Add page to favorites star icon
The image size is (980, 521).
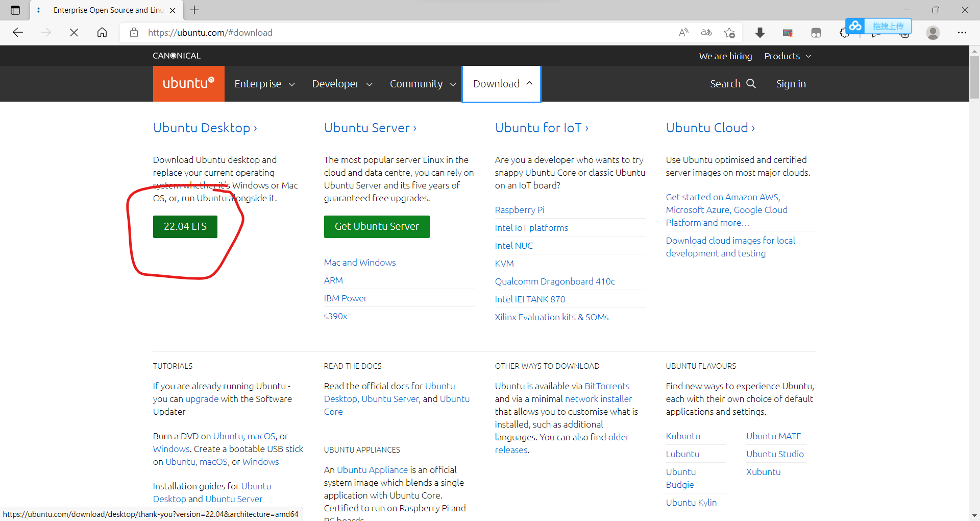point(729,33)
